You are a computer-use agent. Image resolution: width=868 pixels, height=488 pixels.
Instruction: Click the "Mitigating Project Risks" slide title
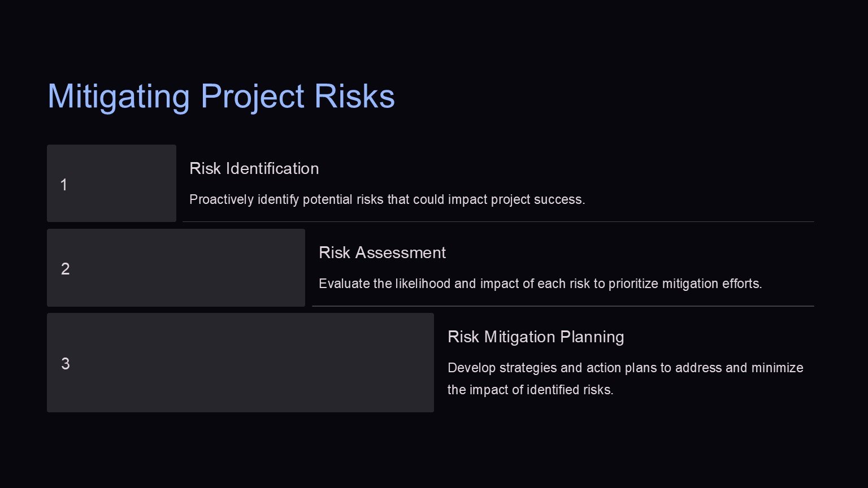pos(221,96)
